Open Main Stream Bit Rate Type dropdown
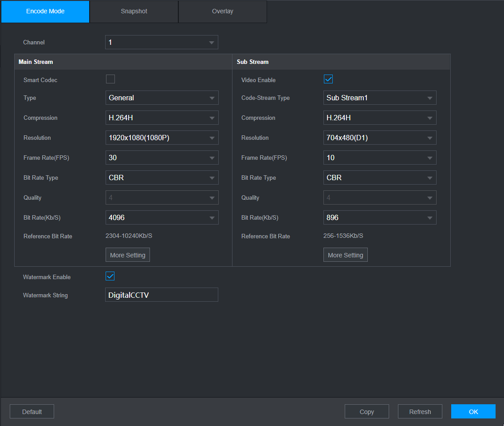The width and height of the screenshot is (504, 426). tap(162, 177)
